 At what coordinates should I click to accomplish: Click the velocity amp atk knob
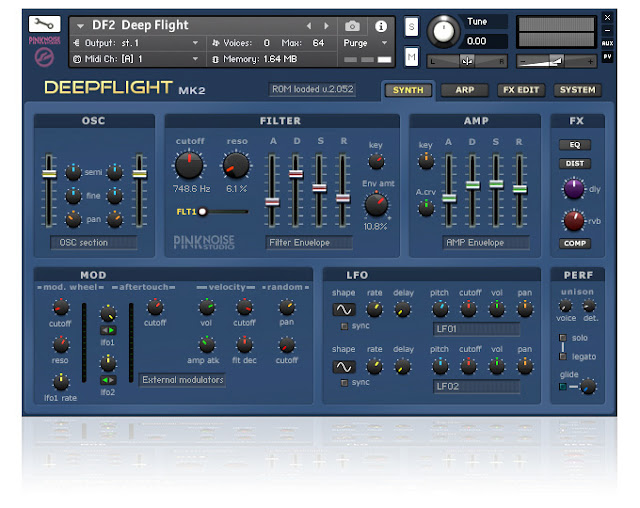tap(207, 345)
